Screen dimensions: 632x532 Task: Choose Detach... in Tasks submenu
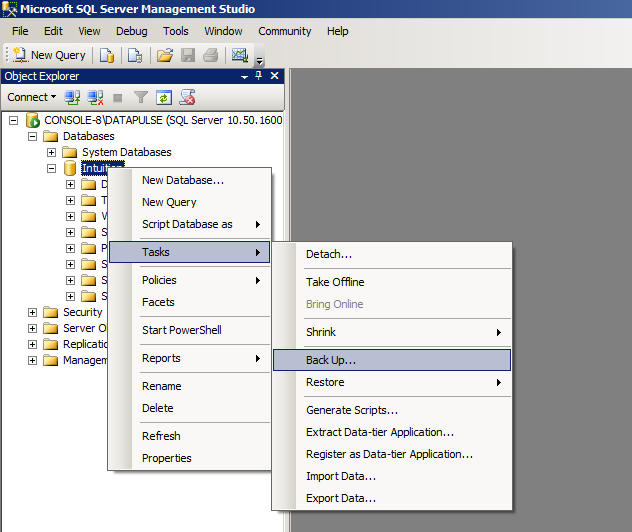coord(392,254)
